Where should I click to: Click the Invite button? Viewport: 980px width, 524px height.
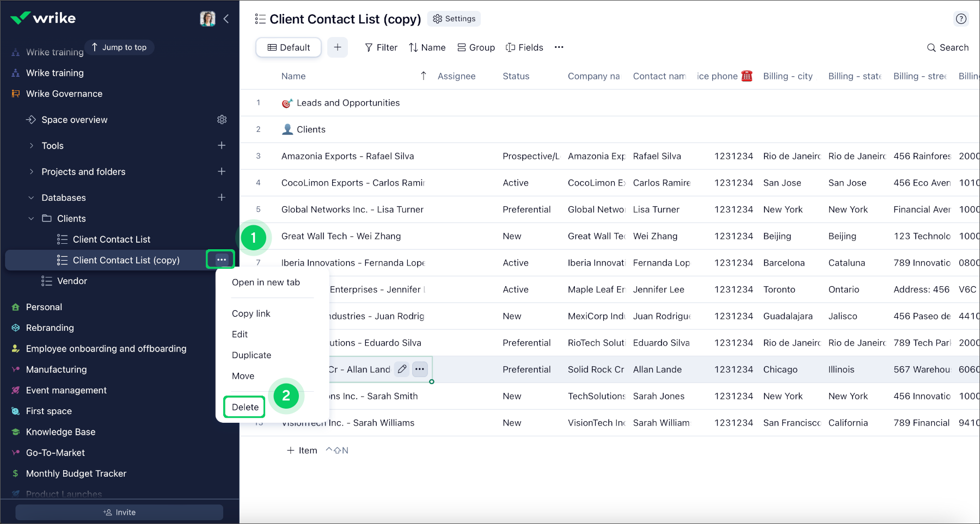coord(119,512)
